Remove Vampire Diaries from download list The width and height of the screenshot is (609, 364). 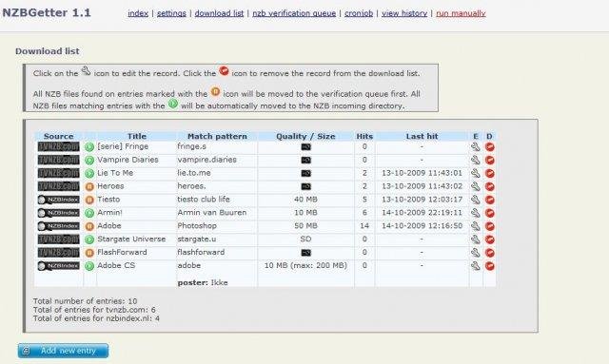coord(490,160)
